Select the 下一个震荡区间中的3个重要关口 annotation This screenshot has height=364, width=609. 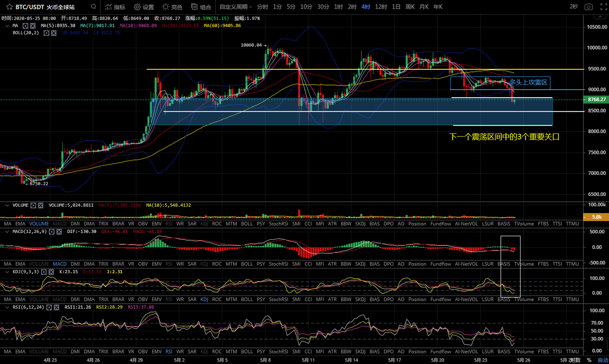point(504,137)
